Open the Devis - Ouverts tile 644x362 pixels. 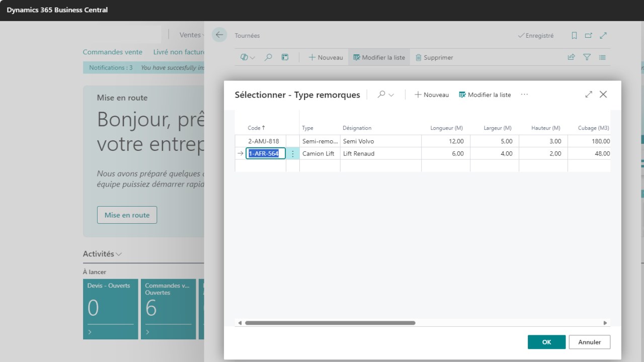pyautogui.click(x=111, y=309)
